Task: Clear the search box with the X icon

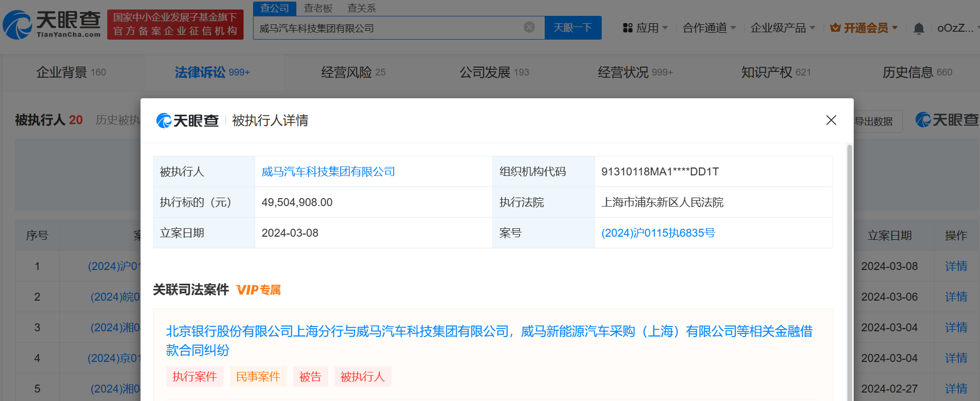Action: pyautogui.click(x=529, y=27)
